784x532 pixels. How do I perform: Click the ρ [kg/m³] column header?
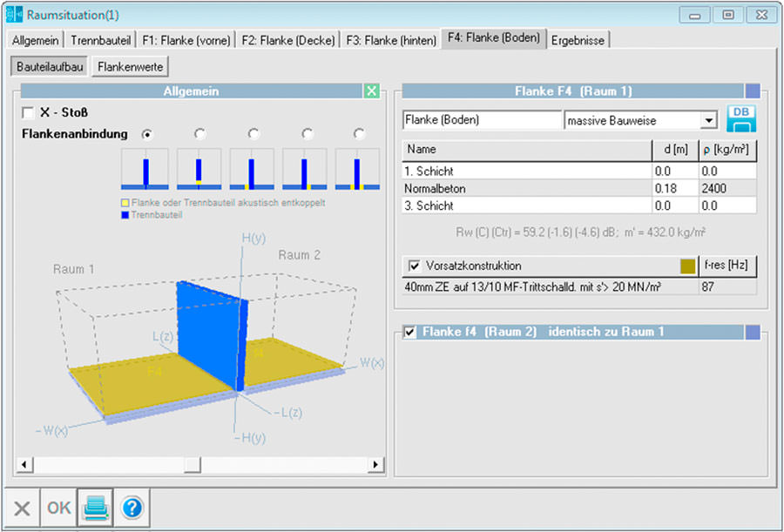[727, 150]
